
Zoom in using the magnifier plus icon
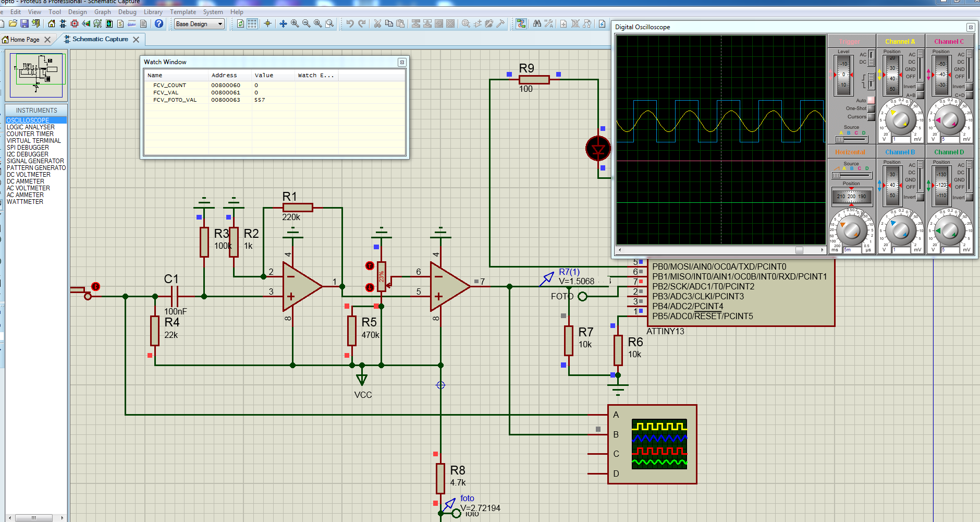point(295,23)
